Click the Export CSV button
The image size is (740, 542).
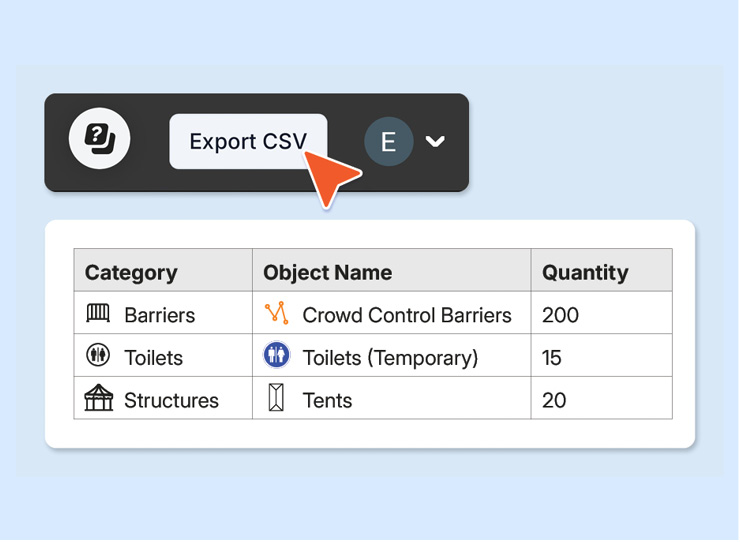pyautogui.click(x=248, y=141)
